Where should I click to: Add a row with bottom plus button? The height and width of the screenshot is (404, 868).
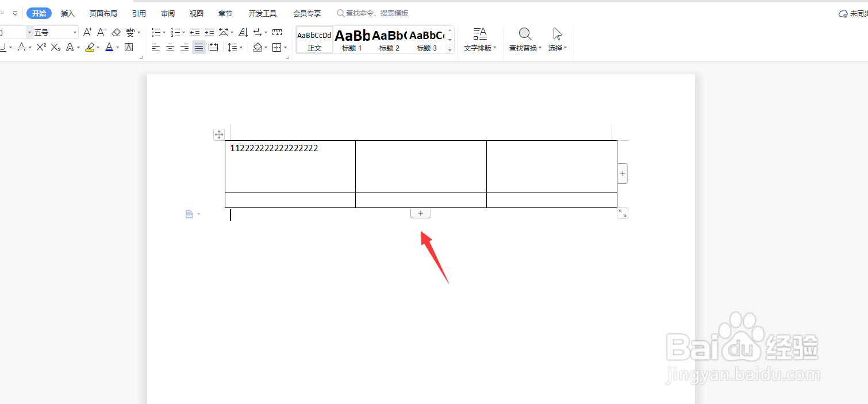[420, 213]
